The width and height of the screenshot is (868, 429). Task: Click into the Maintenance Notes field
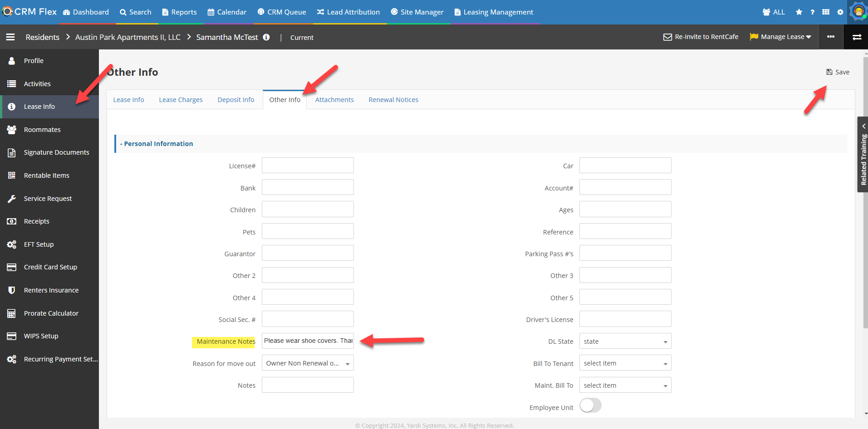click(308, 341)
